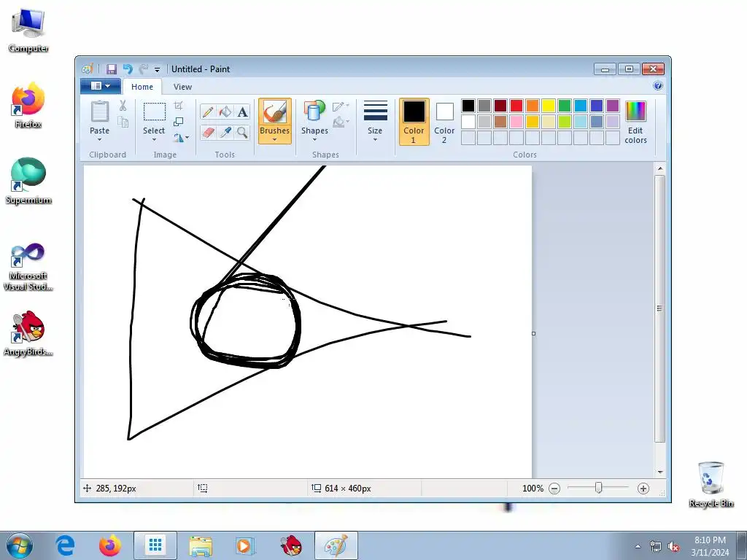Open the Shape outline dropdown
This screenshot has height=560, width=747.
coord(341,106)
